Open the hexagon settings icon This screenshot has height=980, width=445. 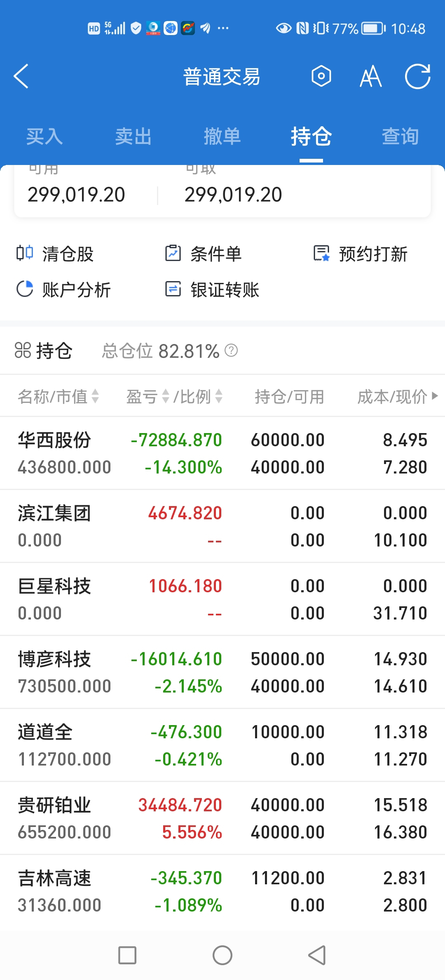pyautogui.click(x=321, y=76)
